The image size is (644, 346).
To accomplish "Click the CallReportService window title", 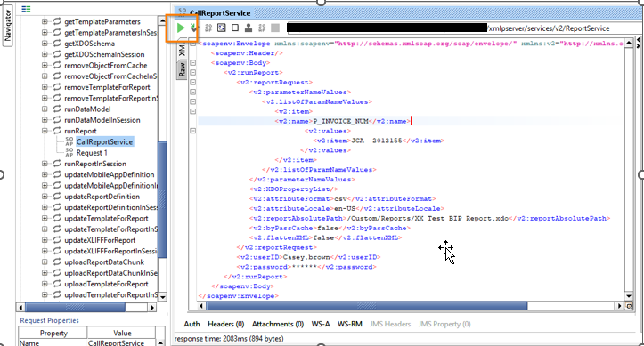I will [220, 13].
